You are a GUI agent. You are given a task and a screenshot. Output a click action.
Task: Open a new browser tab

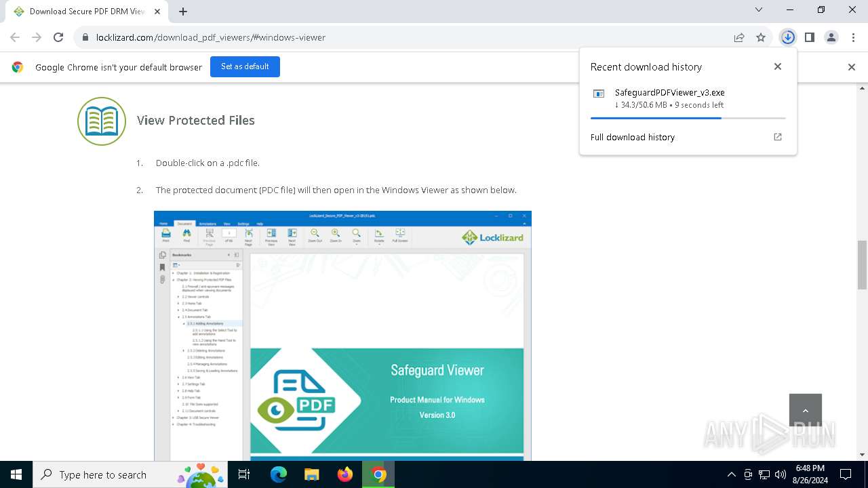pyautogui.click(x=183, y=12)
